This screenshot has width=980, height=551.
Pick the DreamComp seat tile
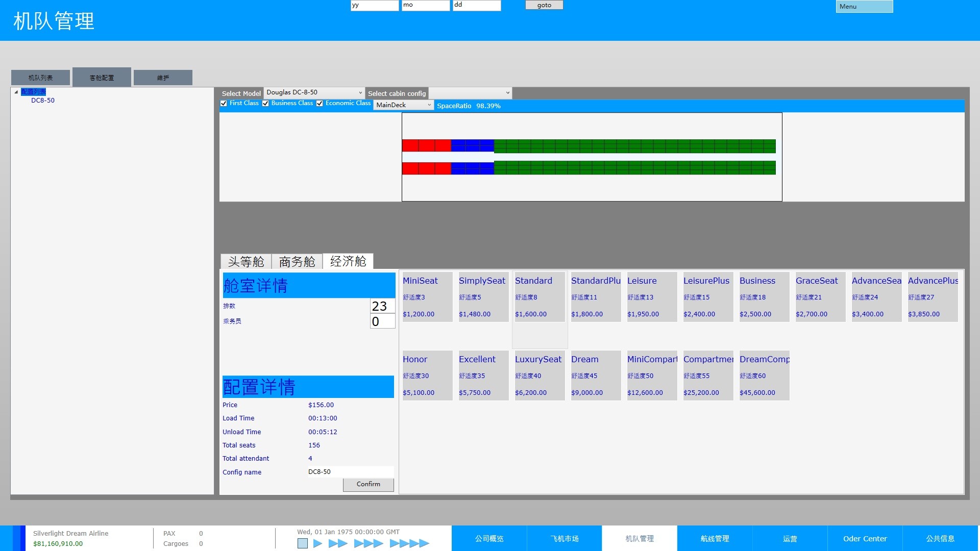pyautogui.click(x=764, y=375)
